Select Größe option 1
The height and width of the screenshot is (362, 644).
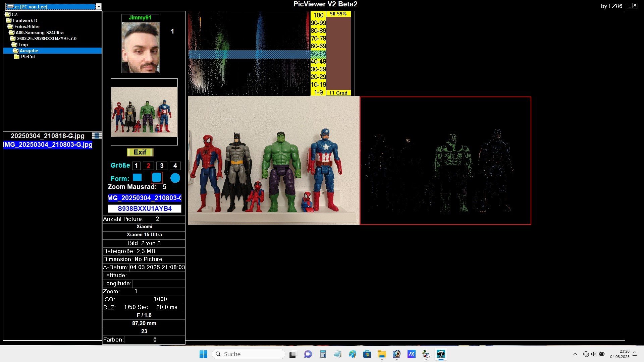(x=136, y=166)
